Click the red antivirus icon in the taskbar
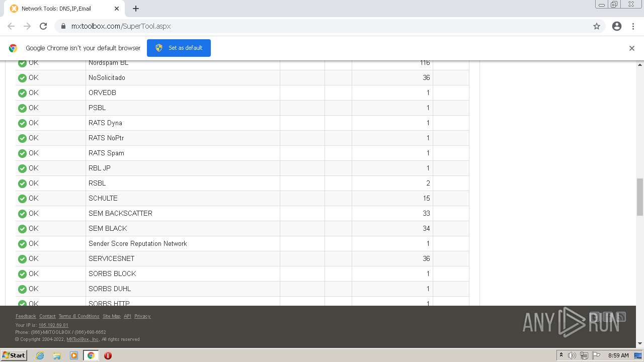 point(108,355)
